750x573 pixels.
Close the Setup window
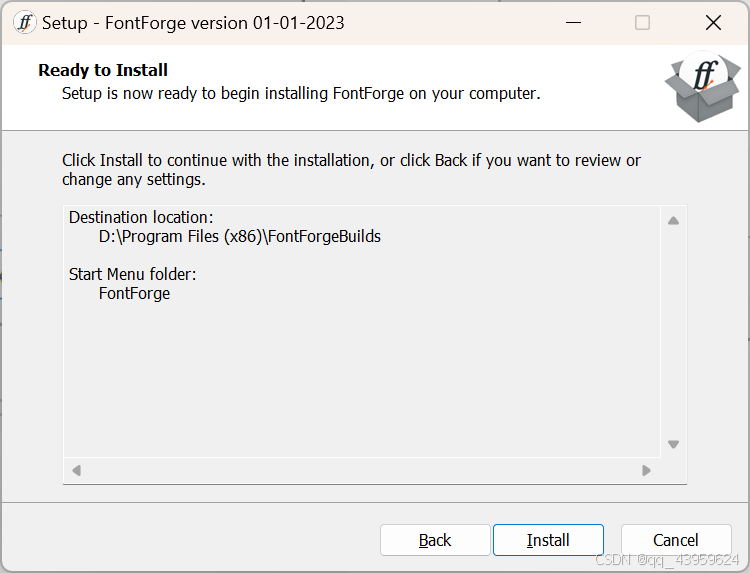[x=713, y=22]
